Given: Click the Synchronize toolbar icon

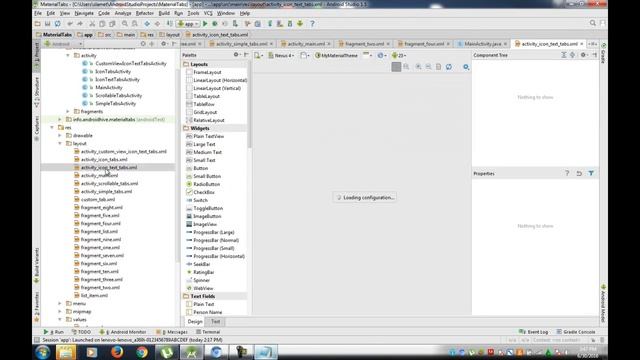Looking at the screenshot, I should click(58, 24).
